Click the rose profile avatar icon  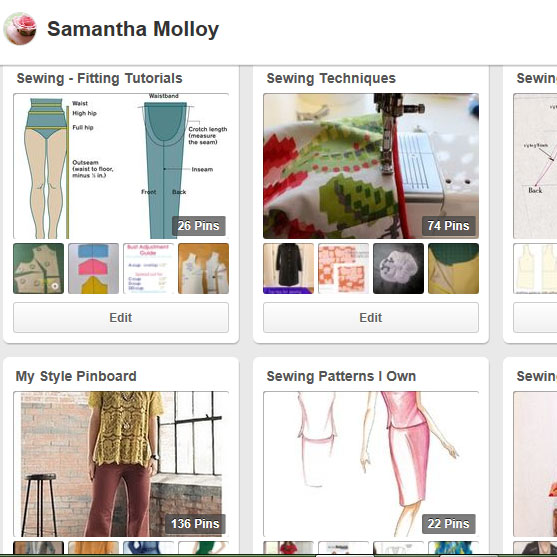click(20, 29)
